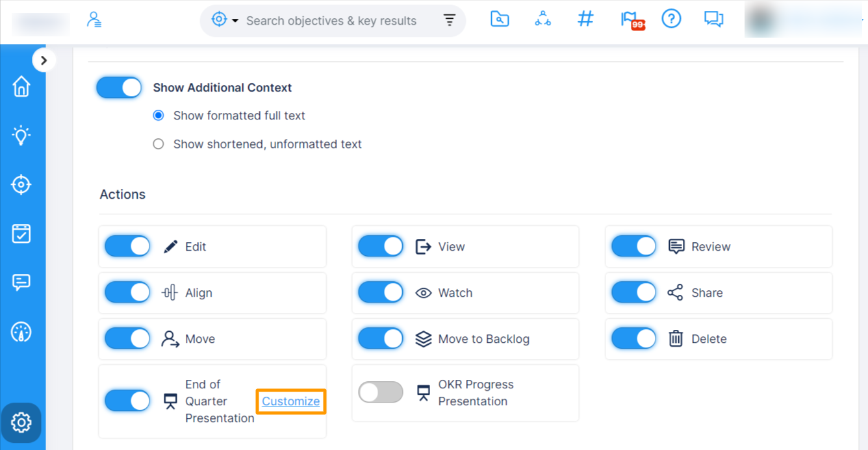Screen dimensions: 868x450
Task: Expand the collapsed sidebar using the chevron
Action: click(x=44, y=60)
